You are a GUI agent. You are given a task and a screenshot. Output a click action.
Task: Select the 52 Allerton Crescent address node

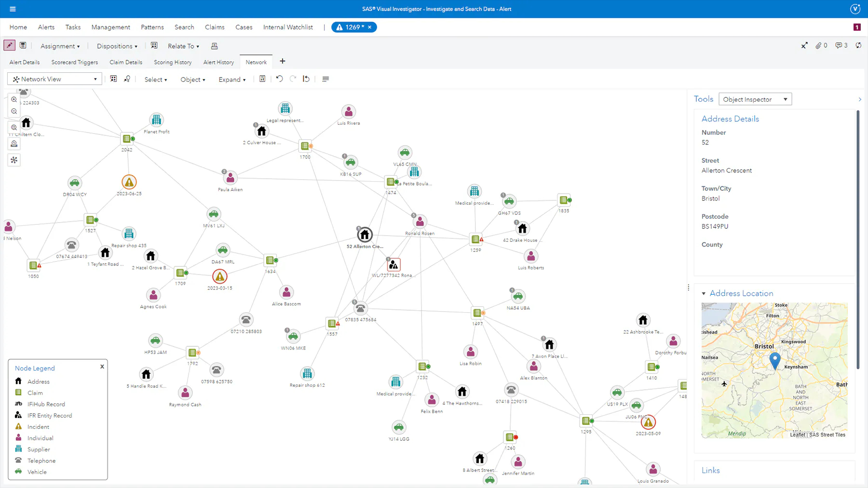(x=365, y=235)
